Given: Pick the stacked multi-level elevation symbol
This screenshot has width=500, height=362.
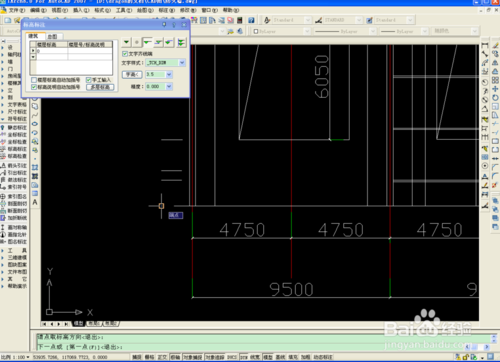Looking at the screenshot, I should pyautogui.click(x=181, y=42).
